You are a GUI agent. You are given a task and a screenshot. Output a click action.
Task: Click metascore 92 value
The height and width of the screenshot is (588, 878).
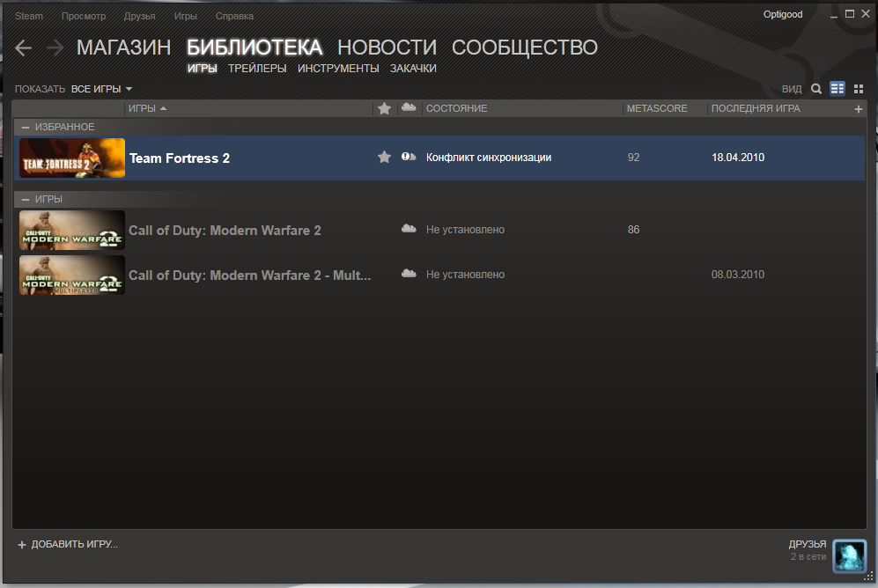(x=633, y=158)
